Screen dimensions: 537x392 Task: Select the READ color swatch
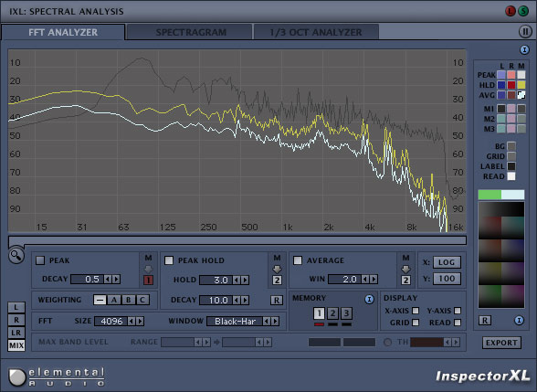[511, 176]
